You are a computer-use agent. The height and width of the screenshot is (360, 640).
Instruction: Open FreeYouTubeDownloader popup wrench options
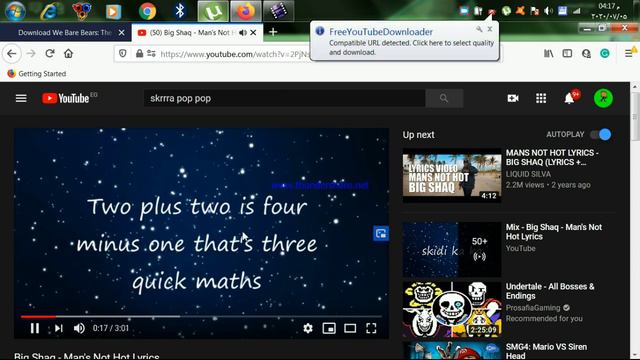tap(479, 29)
